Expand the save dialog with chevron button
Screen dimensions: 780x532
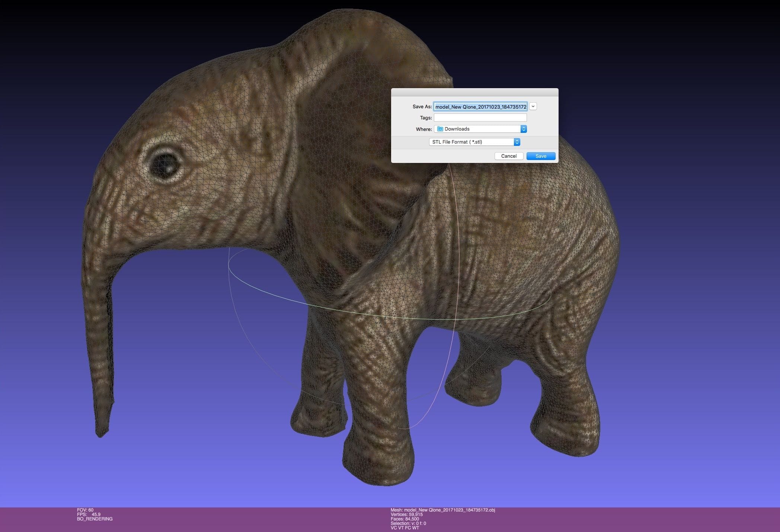click(533, 106)
